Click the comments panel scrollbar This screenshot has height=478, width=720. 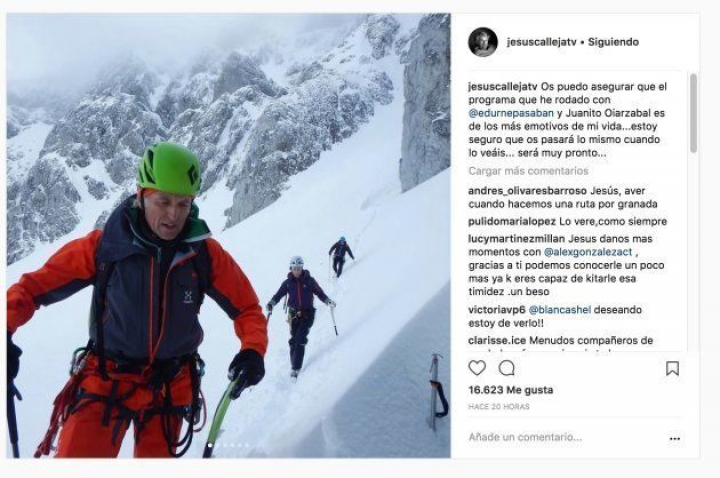coord(693,113)
